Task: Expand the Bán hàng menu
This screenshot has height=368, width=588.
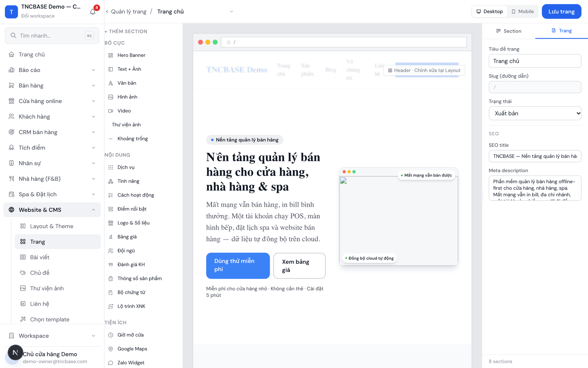Action: click(52, 86)
